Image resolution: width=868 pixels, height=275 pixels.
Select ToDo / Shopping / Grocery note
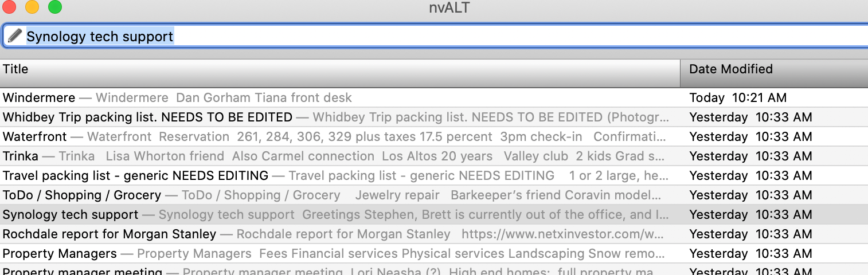82,195
